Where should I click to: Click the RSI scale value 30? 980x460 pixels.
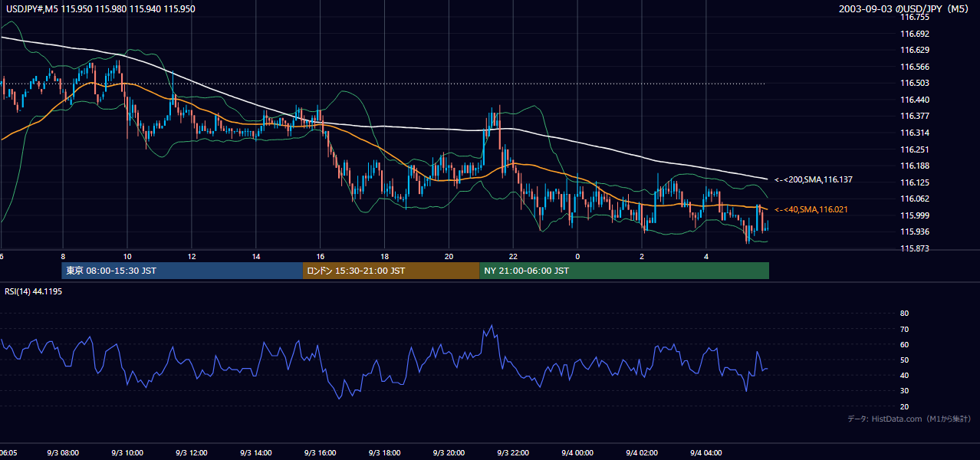tap(904, 391)
